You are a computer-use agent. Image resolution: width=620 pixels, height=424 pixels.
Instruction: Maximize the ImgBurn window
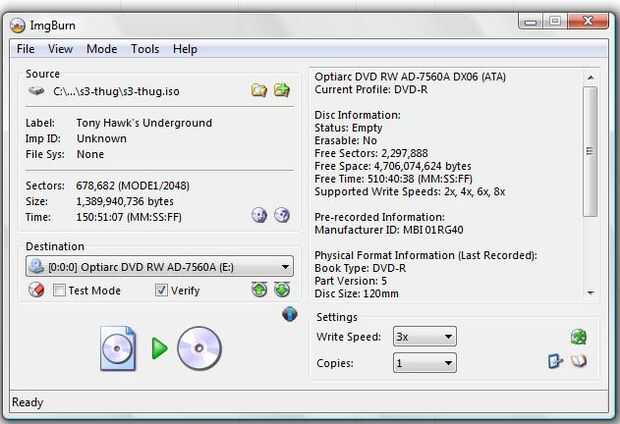[555, 21]
